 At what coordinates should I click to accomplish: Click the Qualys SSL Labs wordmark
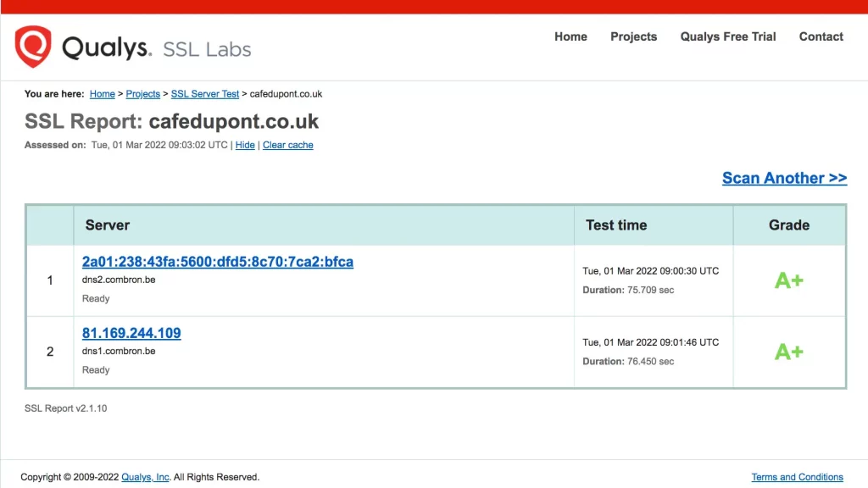point(157,48)
